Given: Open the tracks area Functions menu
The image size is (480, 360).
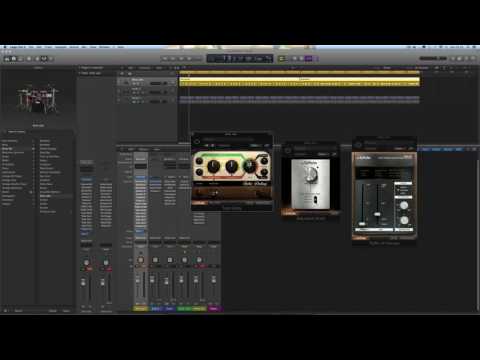Looking at the screenshot, I should click(144, 68).
